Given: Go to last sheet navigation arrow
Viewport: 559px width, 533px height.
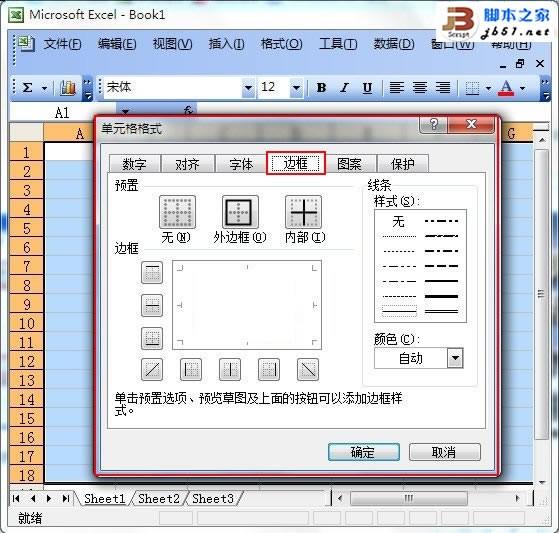Looking at the screenshot, I should tap(66, 498).
